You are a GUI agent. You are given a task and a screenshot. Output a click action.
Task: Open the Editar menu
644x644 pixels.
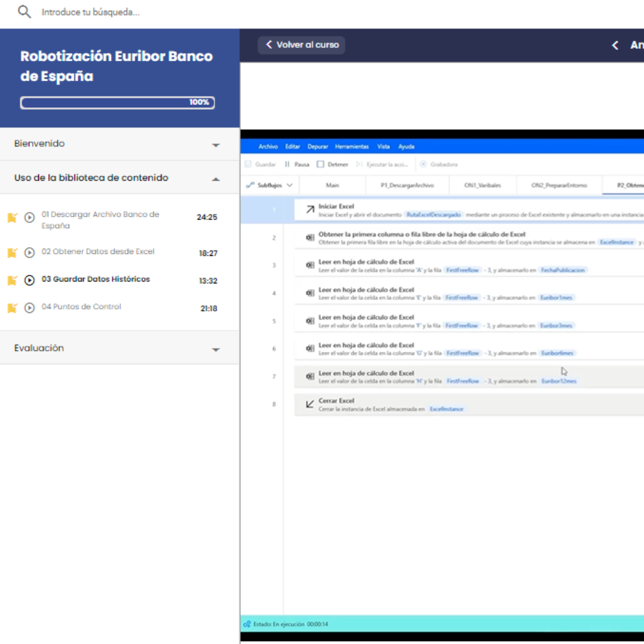click(292, 147)
